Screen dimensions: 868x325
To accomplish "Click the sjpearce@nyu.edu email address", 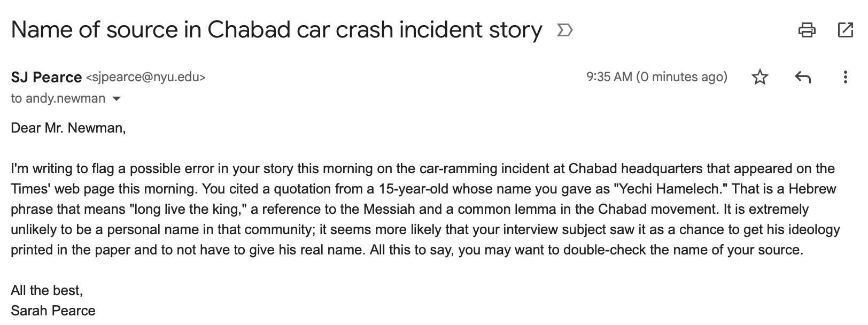I will click(x=145, y=78).
